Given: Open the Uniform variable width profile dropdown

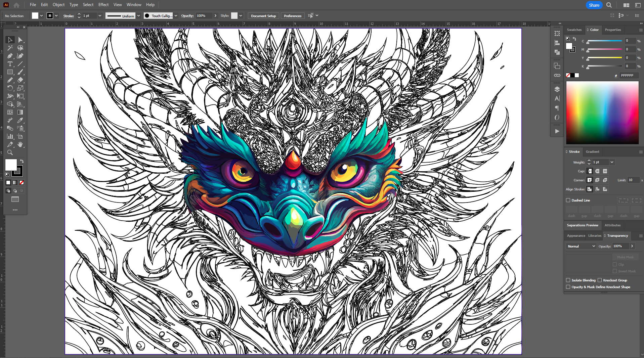Looking at the screenshot, I should [x=138, y=16].
